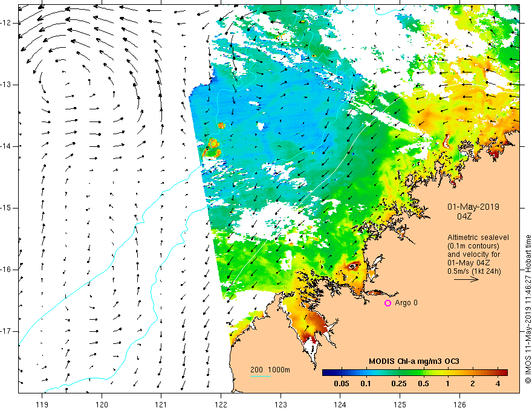The image size is (532, 411).
Task: Click the colorbar tick label '2'
Action: (473, 384)
